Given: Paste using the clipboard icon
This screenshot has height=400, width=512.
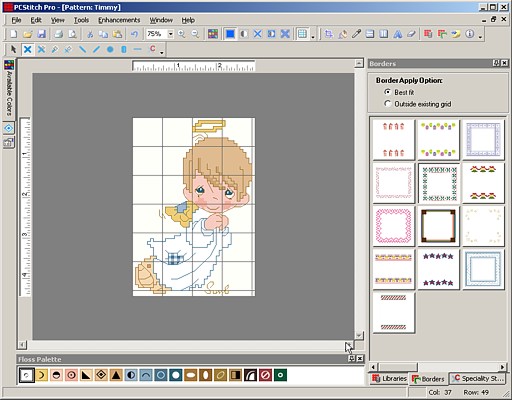Looking at the screenshot, I should tap(117, 34).
